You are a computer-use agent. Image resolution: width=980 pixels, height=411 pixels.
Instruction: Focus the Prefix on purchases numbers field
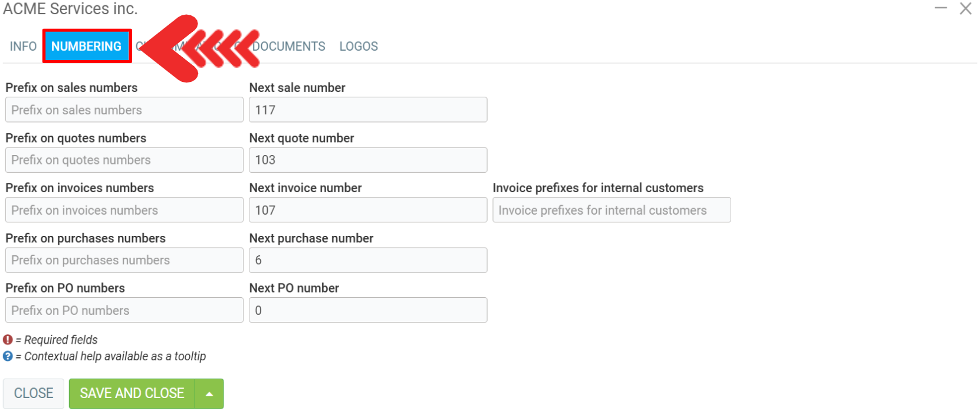[124, 260]
